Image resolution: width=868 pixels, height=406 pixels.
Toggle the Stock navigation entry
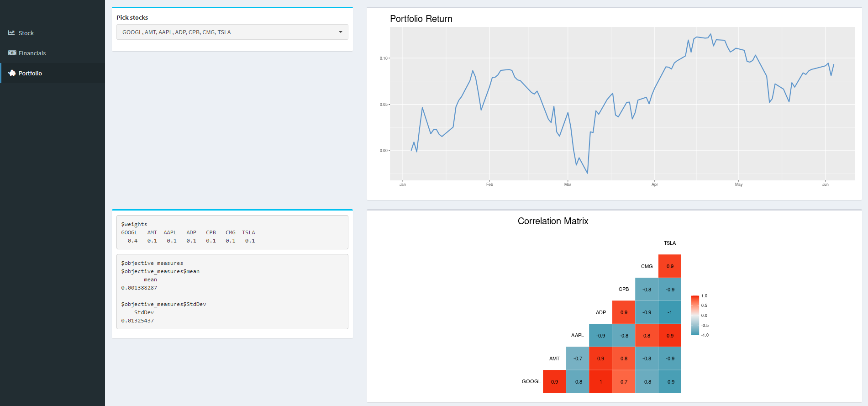[x=26, y=32]
